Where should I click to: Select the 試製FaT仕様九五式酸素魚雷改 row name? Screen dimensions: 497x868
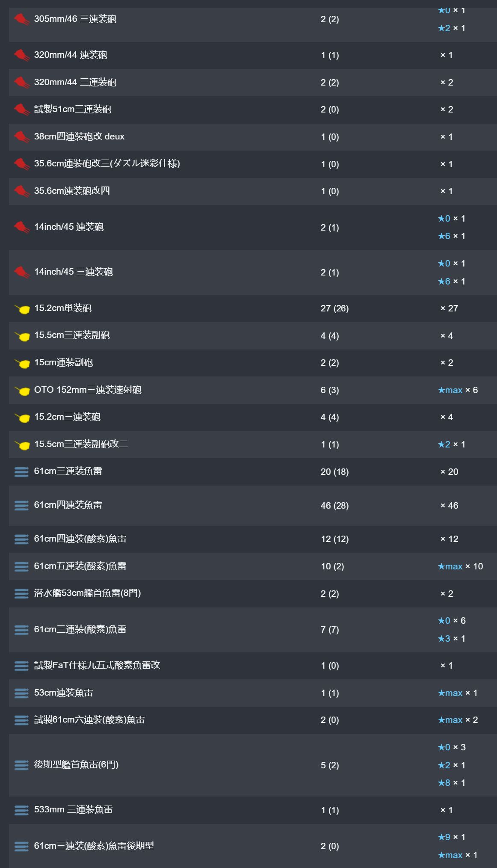(x=97, y=665)
